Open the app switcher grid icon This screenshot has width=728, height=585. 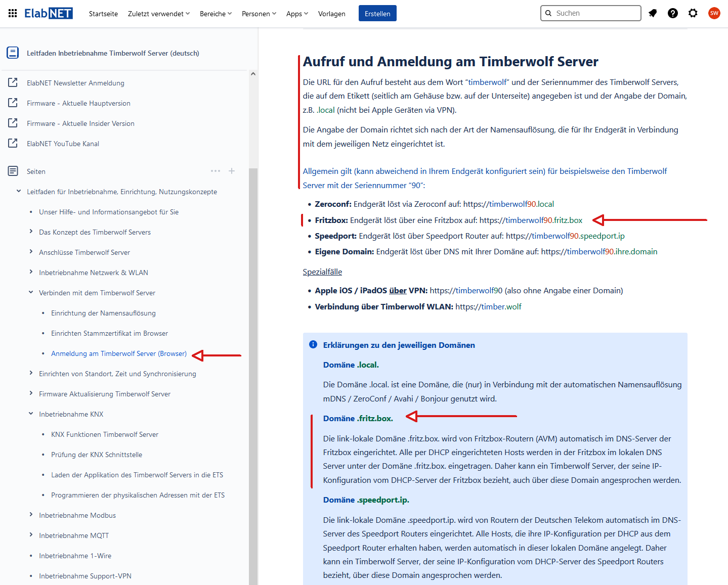(x=13, y=13)
